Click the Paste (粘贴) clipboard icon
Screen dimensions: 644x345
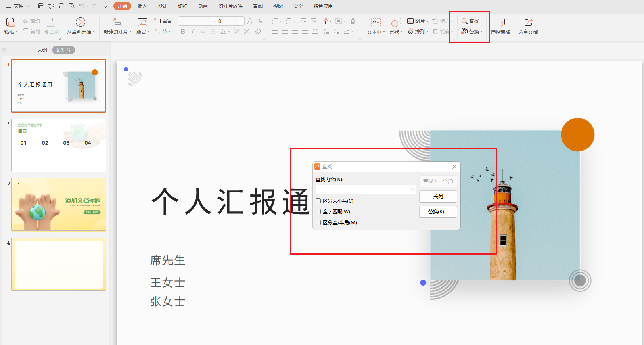(11, 22)
